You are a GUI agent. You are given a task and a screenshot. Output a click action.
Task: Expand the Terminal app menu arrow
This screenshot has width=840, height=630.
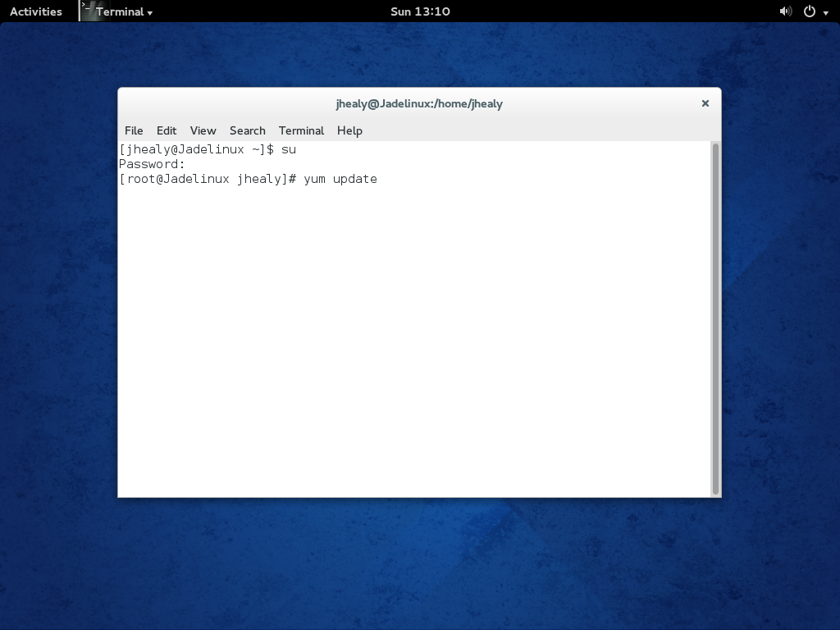pos(150,12)
